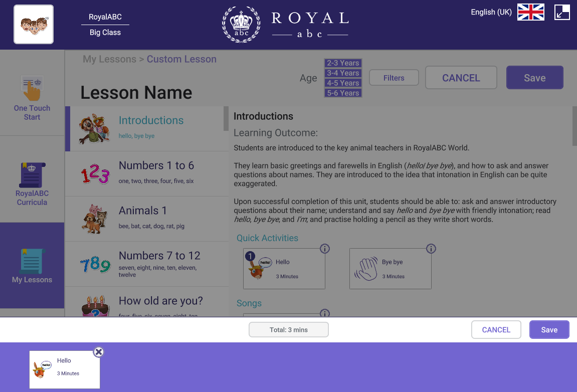Screen dimensions: 577x392
Task: Click the top CANCEL button
Action: coord(461,78)
